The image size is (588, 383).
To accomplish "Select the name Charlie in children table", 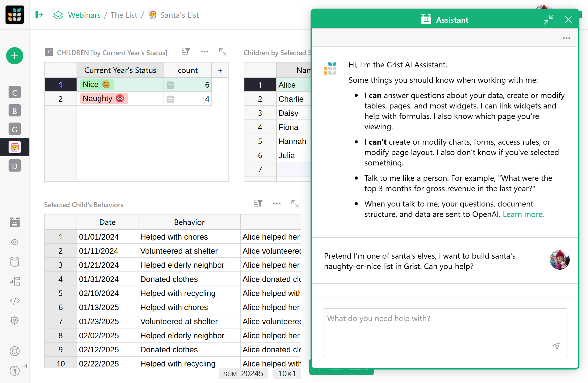I will [291, 99].
